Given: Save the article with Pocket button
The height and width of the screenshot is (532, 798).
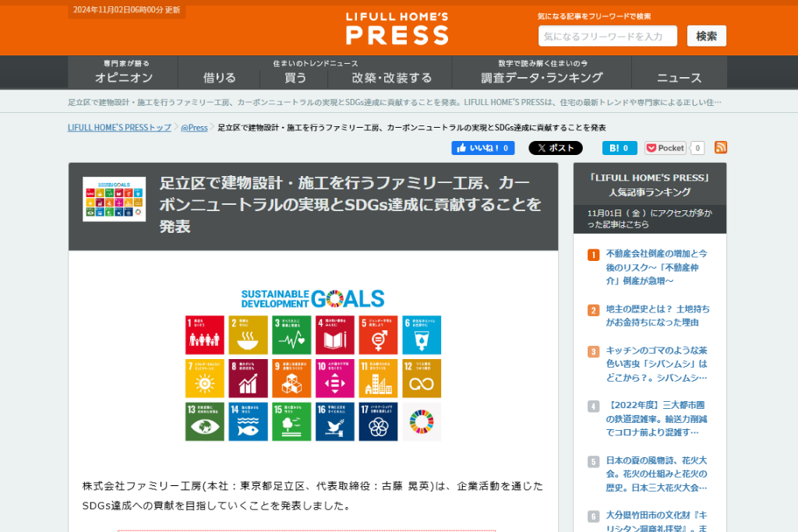Looking at the screenshot, I should point(666,148).
